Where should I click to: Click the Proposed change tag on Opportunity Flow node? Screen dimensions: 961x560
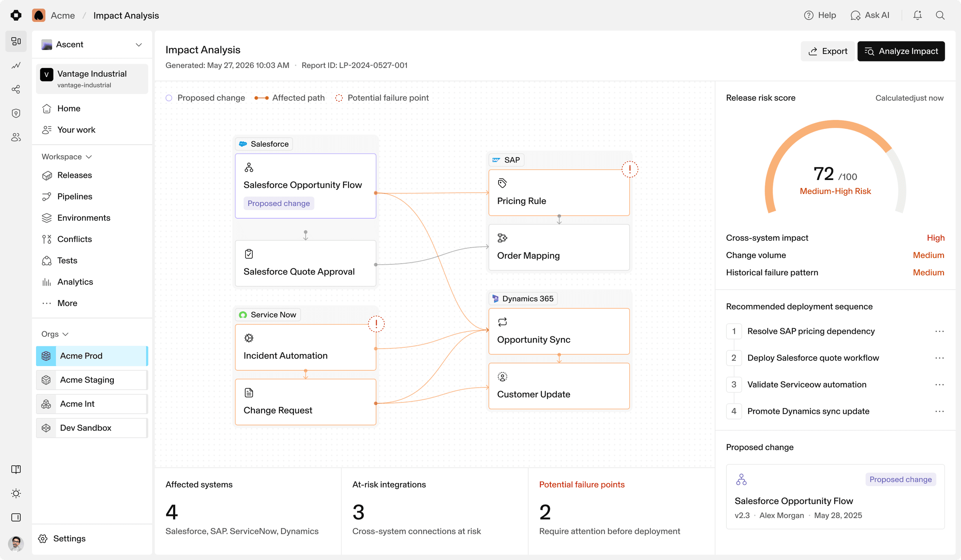click(279, 203)
